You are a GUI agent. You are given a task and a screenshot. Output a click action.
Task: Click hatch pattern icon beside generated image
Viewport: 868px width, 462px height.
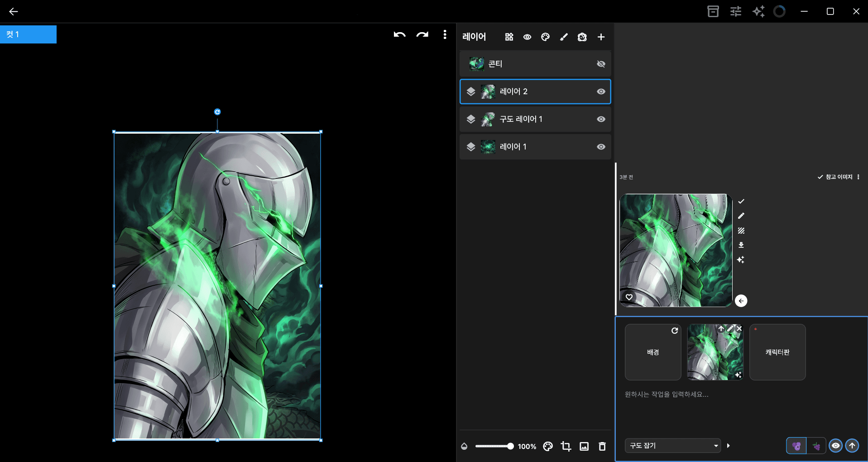[x=741, y=231]
